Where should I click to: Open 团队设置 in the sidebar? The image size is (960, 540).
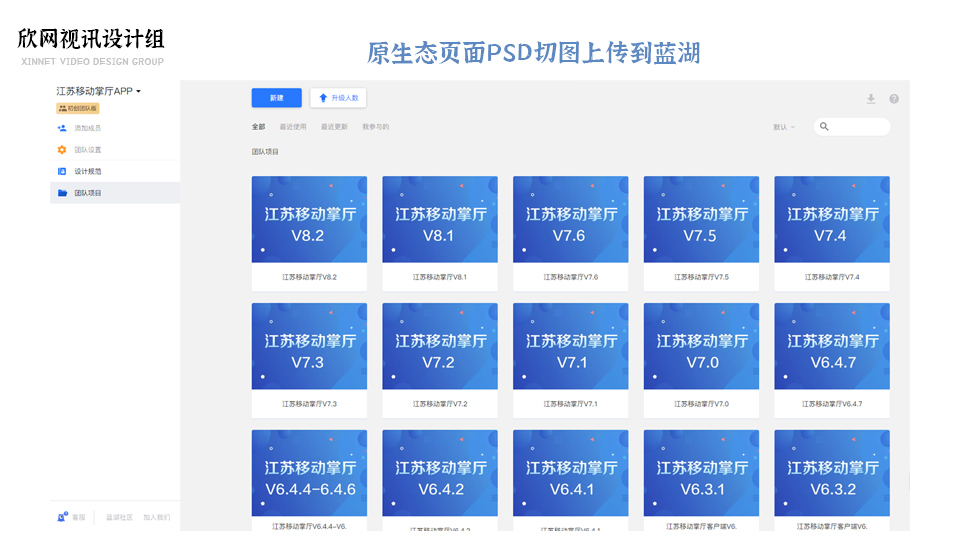[88, 149]
